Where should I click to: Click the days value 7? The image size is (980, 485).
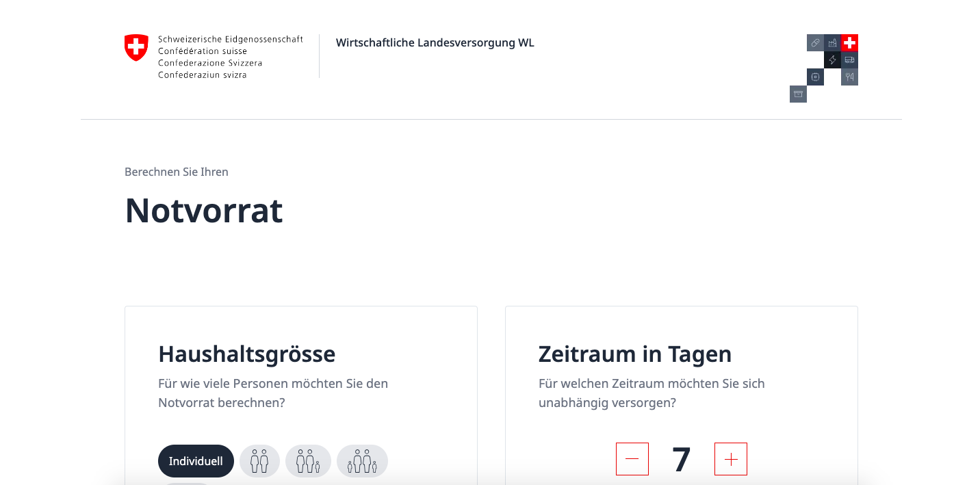pos(682,460)
